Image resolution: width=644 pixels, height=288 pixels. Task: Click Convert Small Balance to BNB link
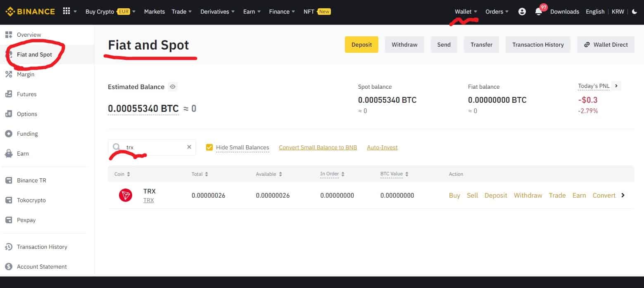[x=318, y=147]
